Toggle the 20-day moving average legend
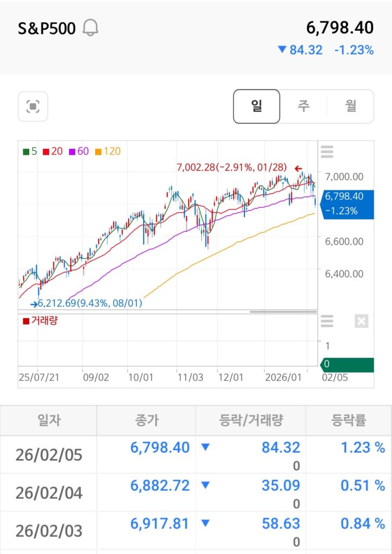The height and width of the screenshot is (554, 392). (52, 151)
